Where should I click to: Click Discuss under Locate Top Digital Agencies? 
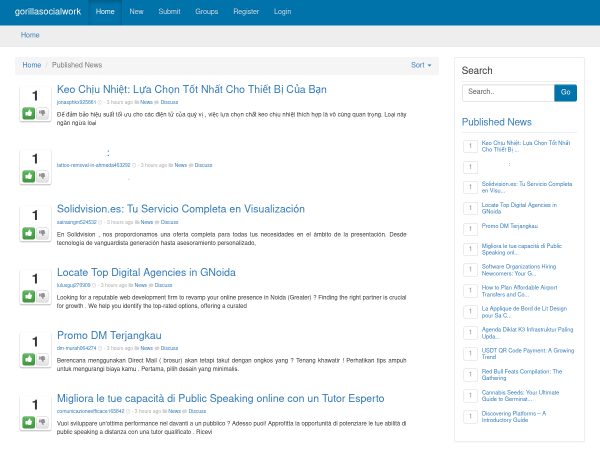pos(163,285)
